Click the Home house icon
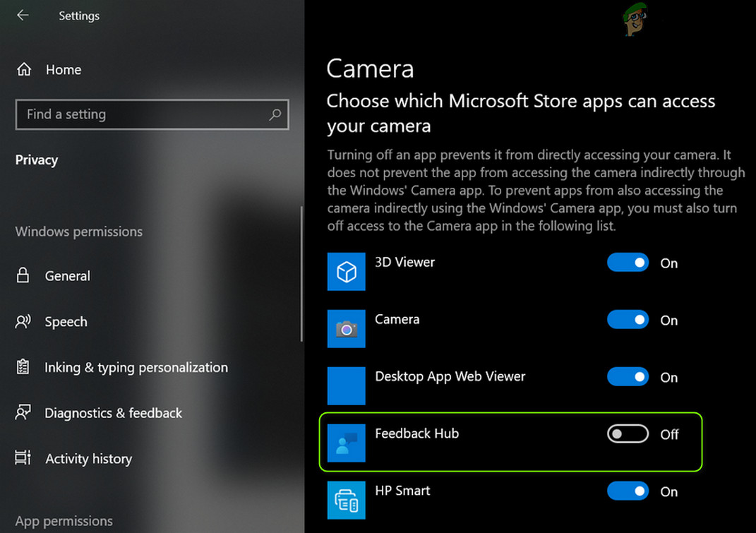 [x=24, y=69]
